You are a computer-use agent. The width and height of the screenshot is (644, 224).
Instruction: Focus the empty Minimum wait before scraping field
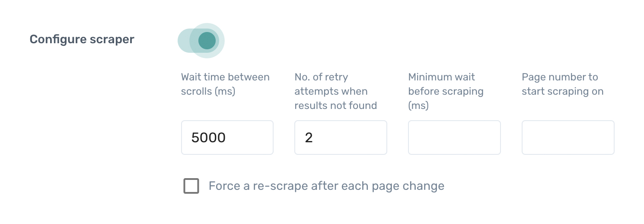(x=454, y=138)
